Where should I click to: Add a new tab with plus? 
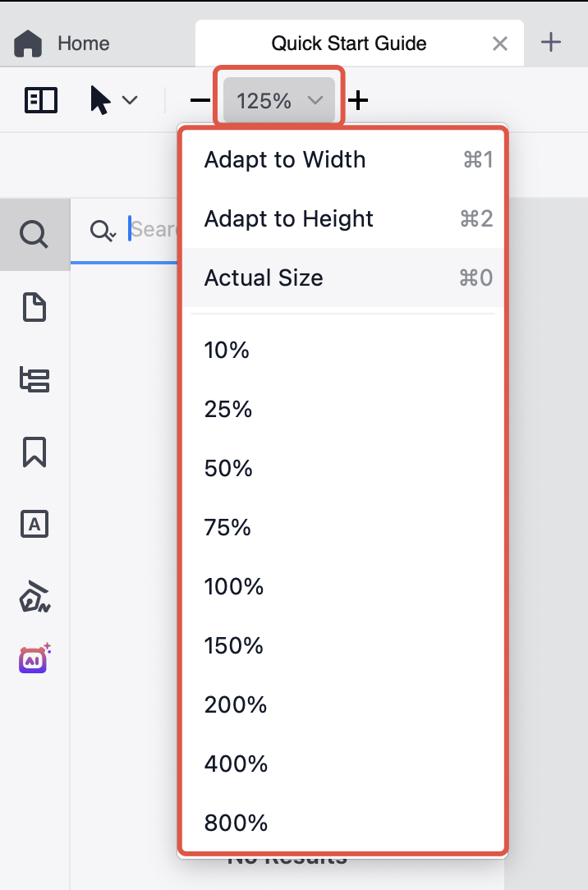551,44
